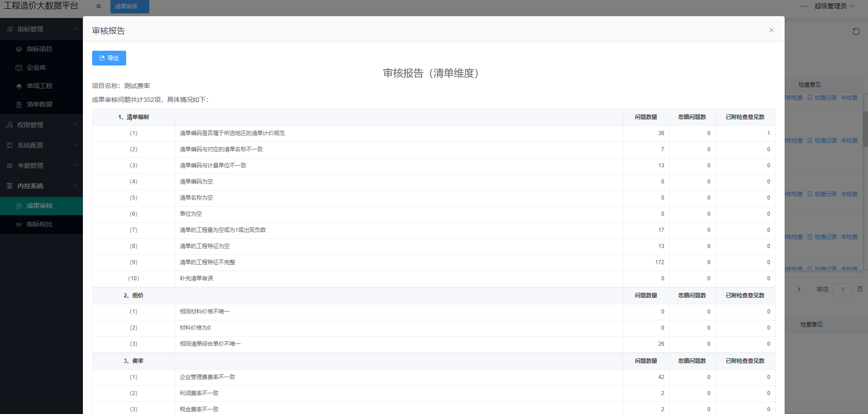Click row 相同清单综合单价不唯一

click(434, 344)
